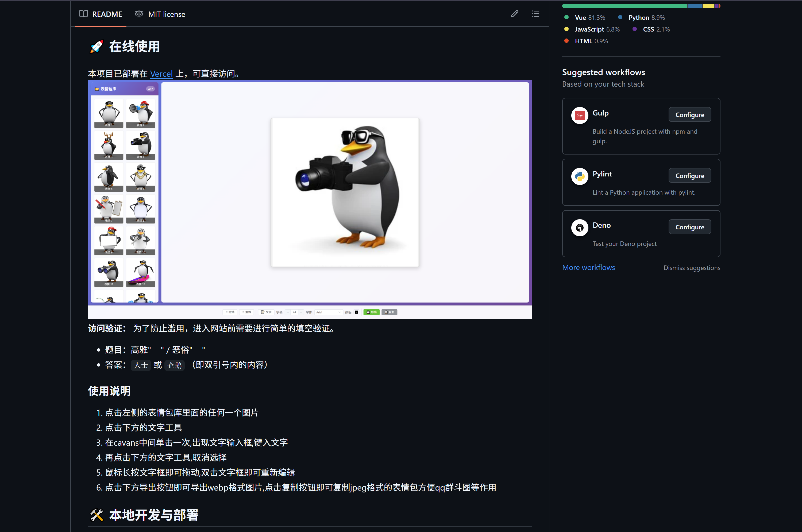
Task: Configure the Pylint workflow
Action: pos(689,176)
